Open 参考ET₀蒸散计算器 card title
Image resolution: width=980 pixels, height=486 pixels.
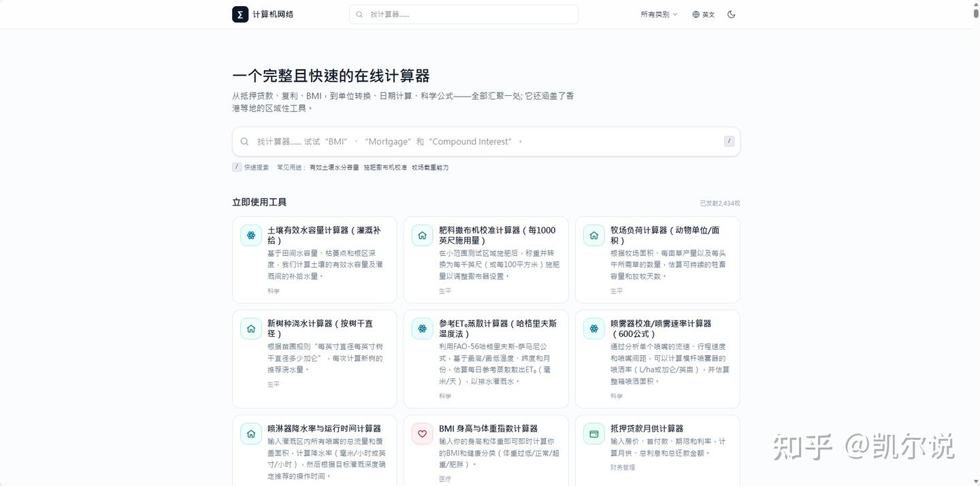498,328
